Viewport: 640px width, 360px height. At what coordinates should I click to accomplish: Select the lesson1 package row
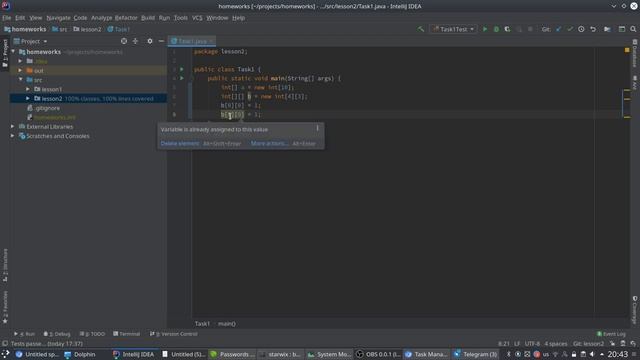coord(88,89)
